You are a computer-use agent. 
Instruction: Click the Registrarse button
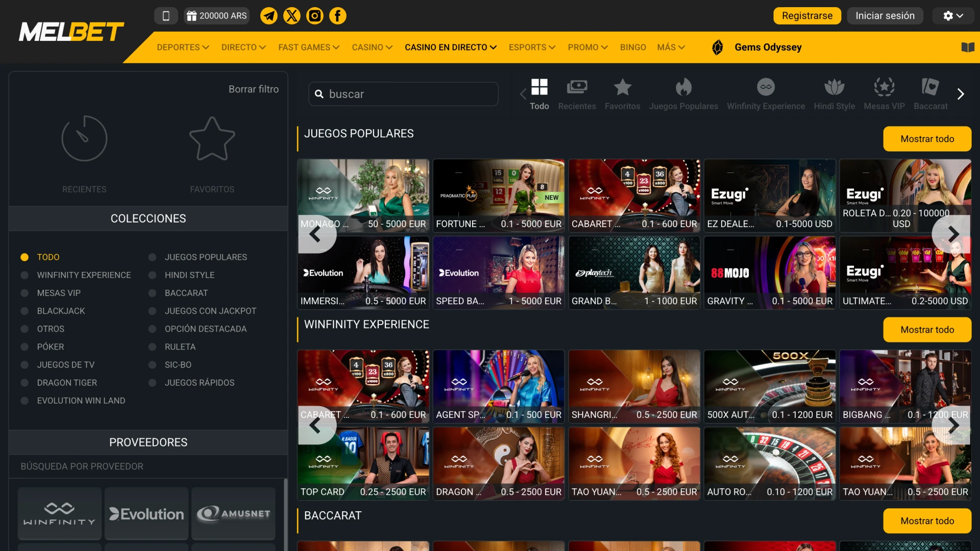(x=807, y=15)
